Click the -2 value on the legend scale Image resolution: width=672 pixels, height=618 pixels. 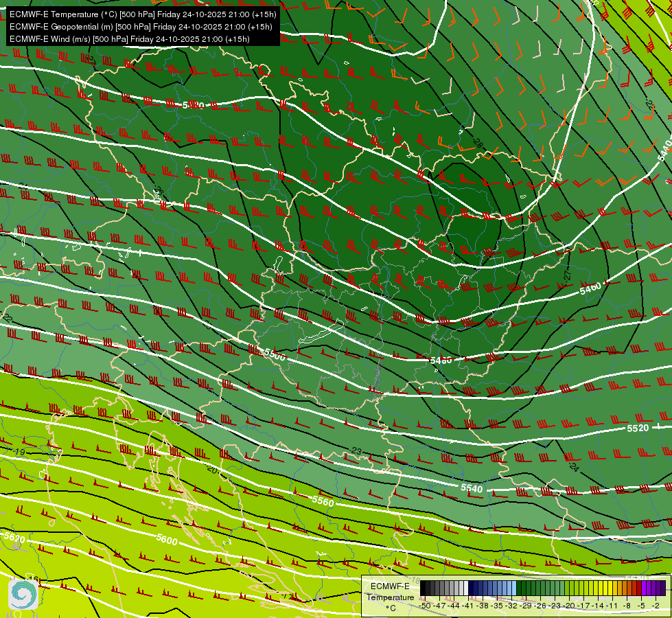pos(655,606)
